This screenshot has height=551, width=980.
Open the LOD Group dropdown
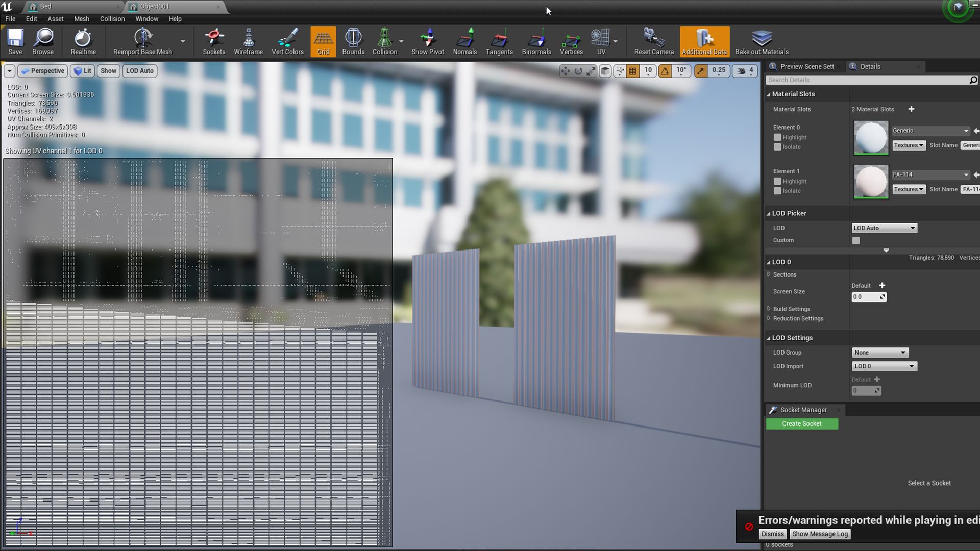point(880,353)
